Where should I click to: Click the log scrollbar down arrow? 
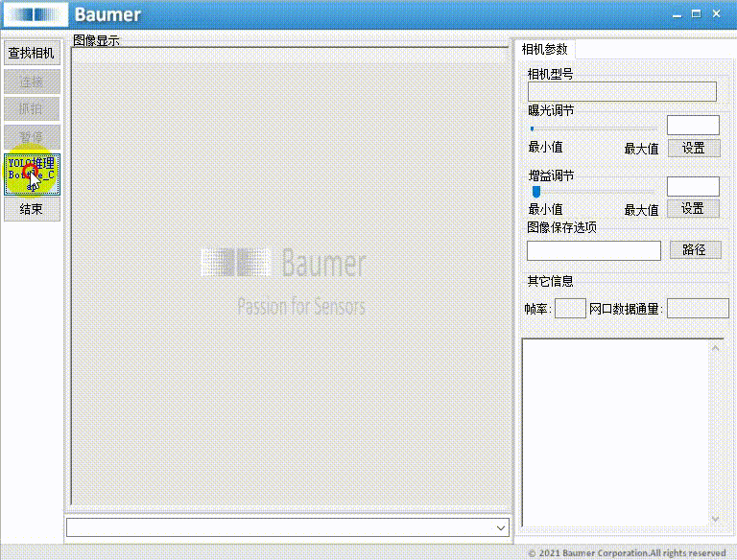pos(715,519)
